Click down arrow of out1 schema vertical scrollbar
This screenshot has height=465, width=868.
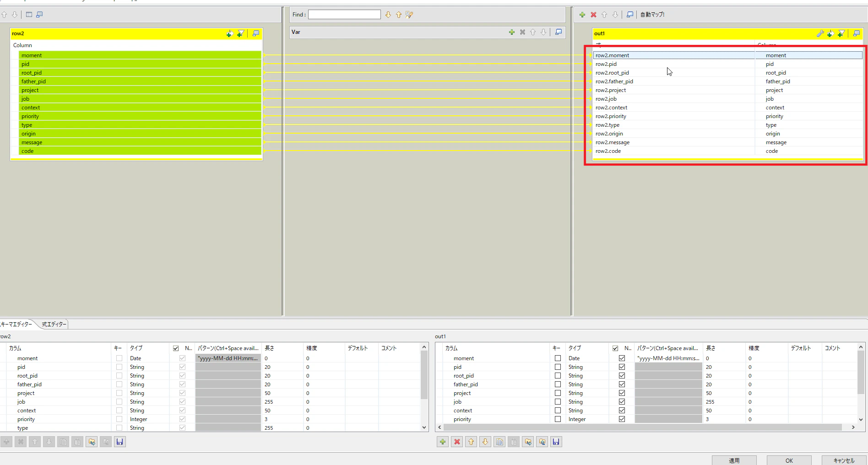coord(861,419)
